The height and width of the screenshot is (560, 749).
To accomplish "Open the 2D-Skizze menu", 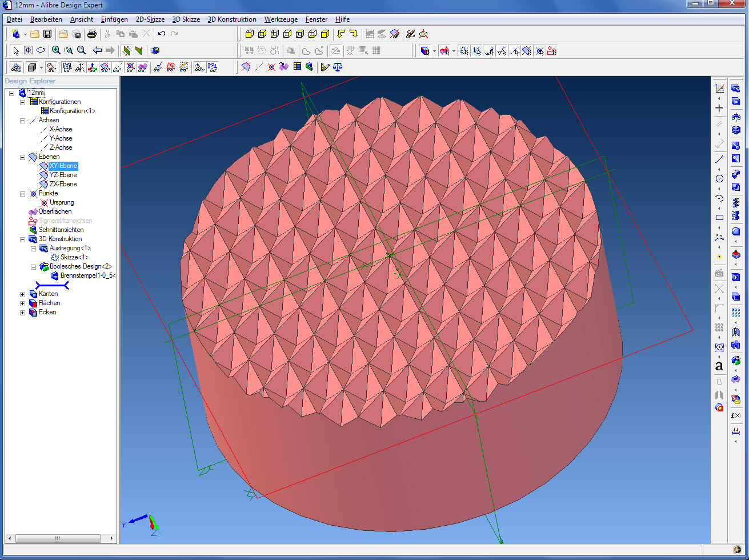I will point(150,19).
